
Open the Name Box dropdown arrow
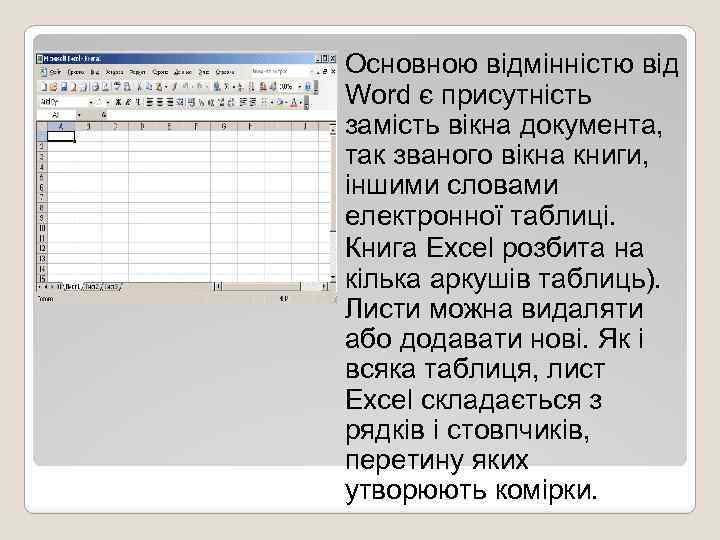(x=79, y=115)
